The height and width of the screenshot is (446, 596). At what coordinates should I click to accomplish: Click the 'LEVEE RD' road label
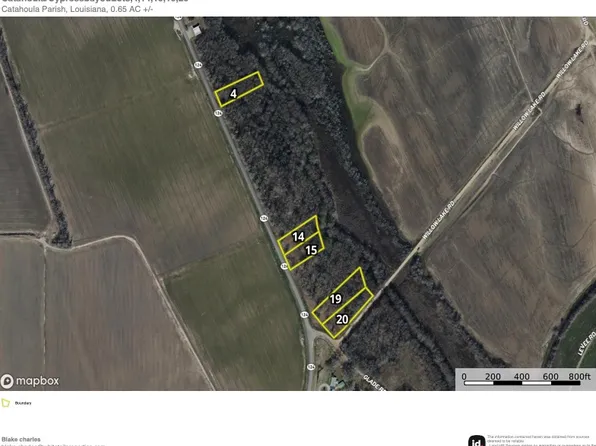587,344
